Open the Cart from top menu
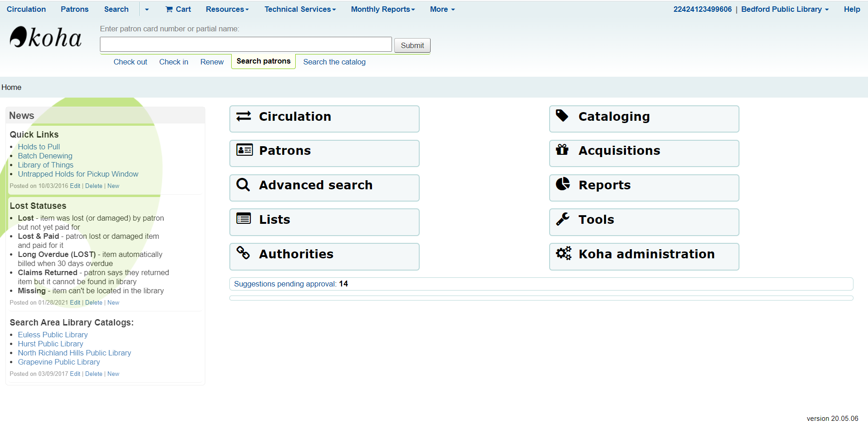868x429 pixels. coord(178,9)
